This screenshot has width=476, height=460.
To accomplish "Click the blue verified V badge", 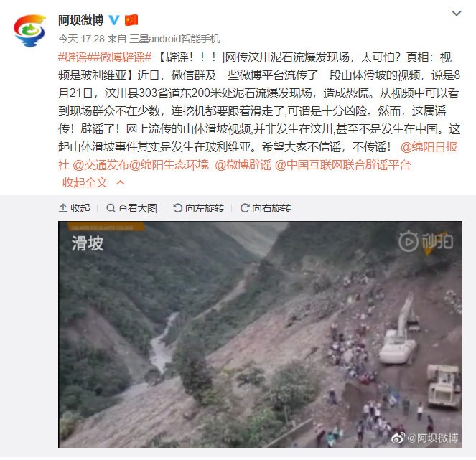I will click(114, 20).
